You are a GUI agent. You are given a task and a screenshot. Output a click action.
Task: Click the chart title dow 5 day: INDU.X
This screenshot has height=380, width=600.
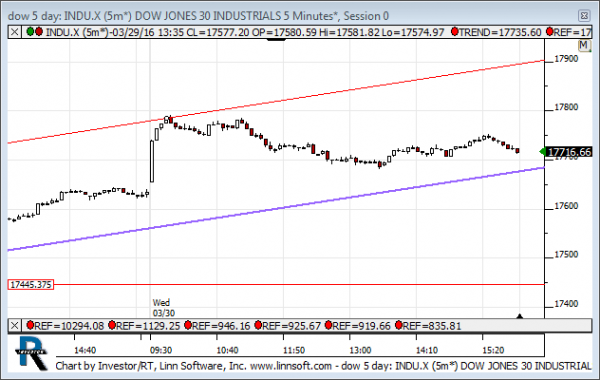(198, 16)
